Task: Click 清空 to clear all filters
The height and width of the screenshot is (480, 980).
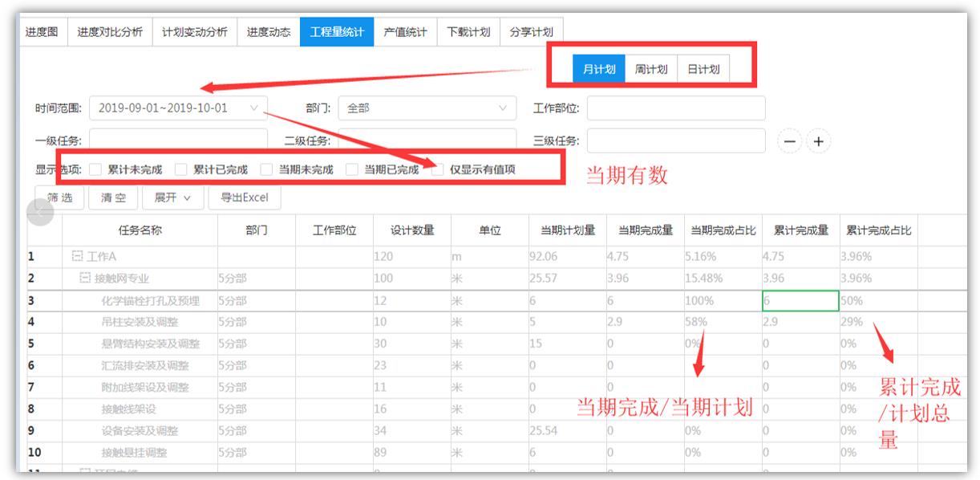Action: [111, 197]
